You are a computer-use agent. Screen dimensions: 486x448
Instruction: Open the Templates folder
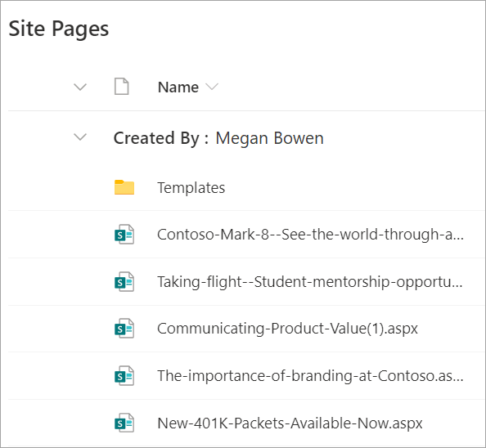point(191,188)
